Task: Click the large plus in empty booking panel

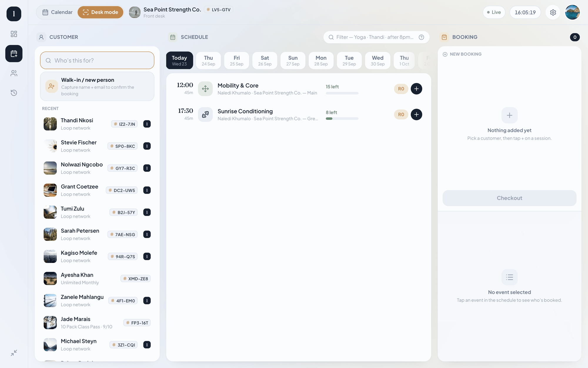Action: point(510,115)
